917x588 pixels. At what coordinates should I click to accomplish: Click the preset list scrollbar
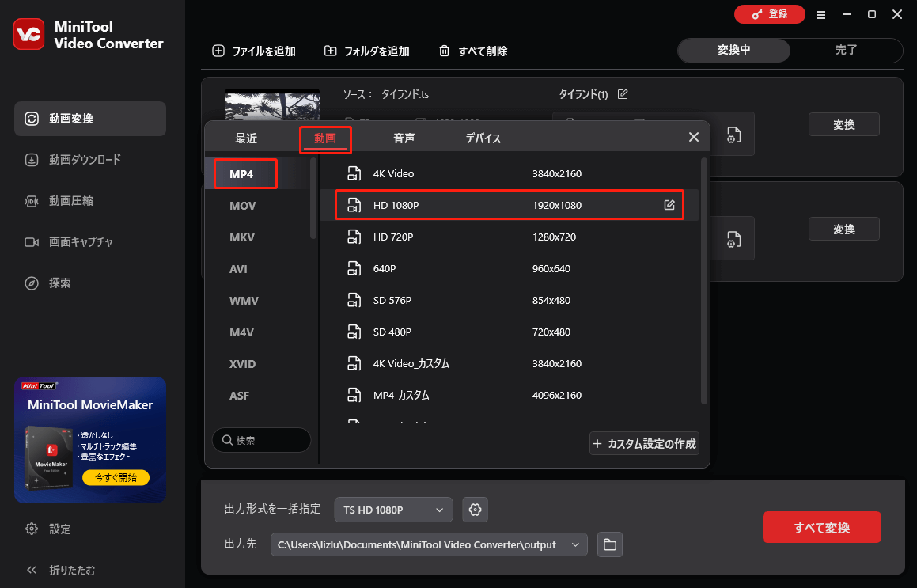pos(704,281)
